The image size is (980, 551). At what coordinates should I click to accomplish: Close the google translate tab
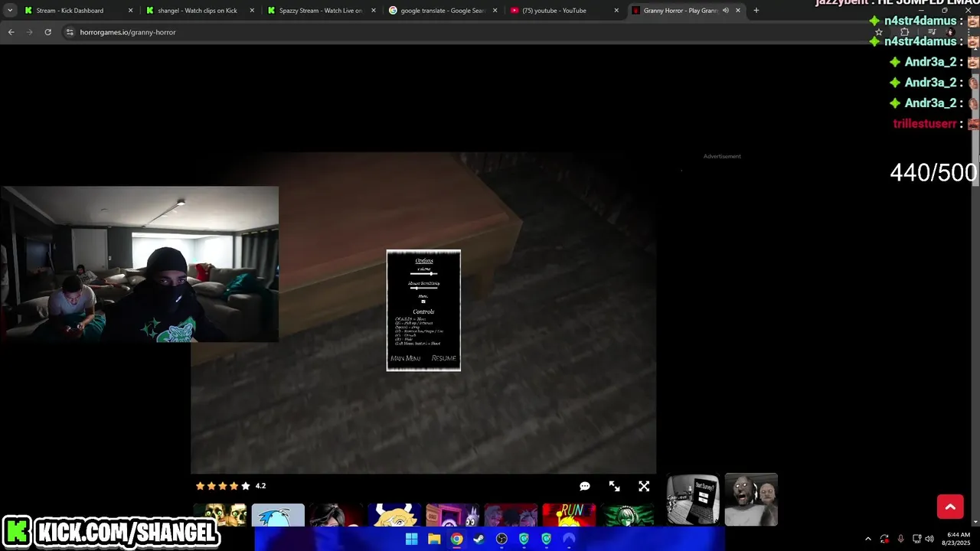pyautogui.click(x=495, y=11)
